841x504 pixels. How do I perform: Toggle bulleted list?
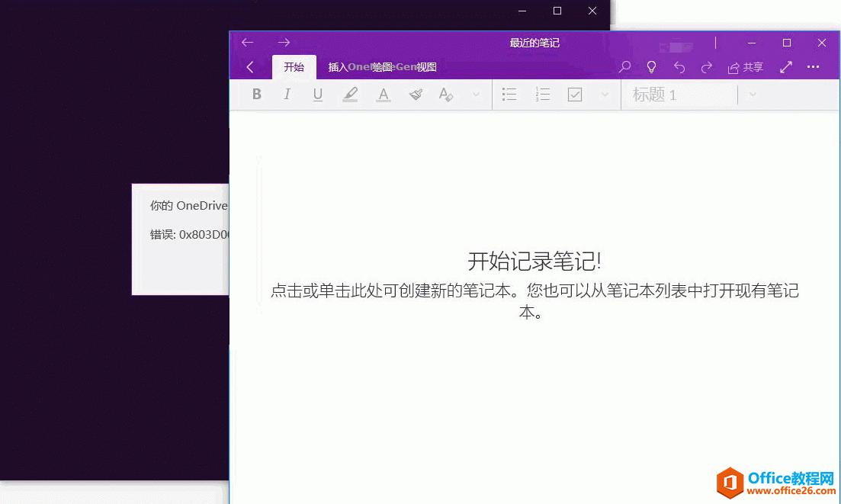pos(509,94)
